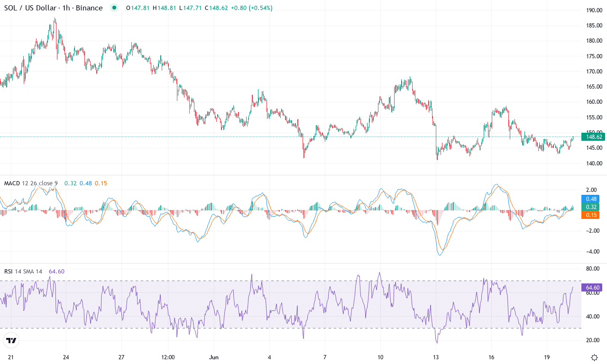Click the 13 date axis label
Image resolution: width=607 pixels, height=364 pixels.
(436, 357)
